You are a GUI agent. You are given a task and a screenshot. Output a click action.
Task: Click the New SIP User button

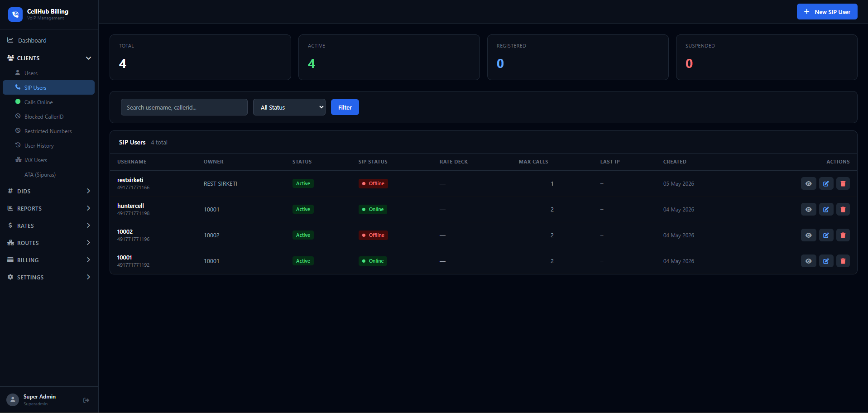(827, 12)
